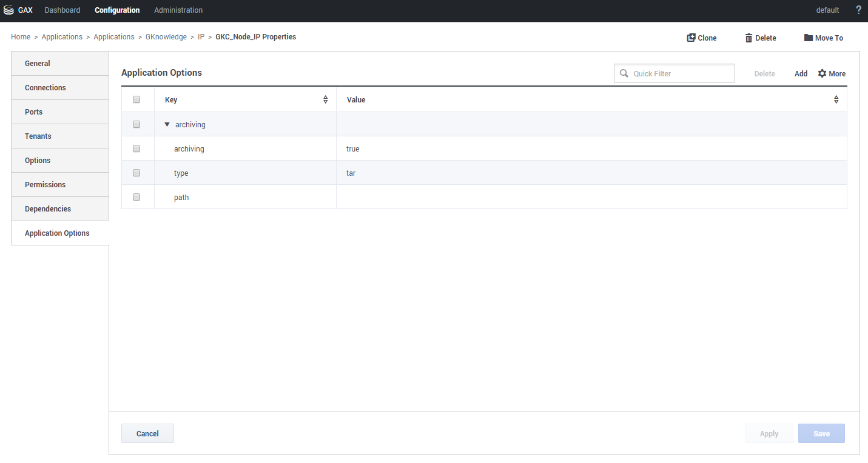Toggle the select-all checkbox in header

pyautogui.click(x=136, y=99)
